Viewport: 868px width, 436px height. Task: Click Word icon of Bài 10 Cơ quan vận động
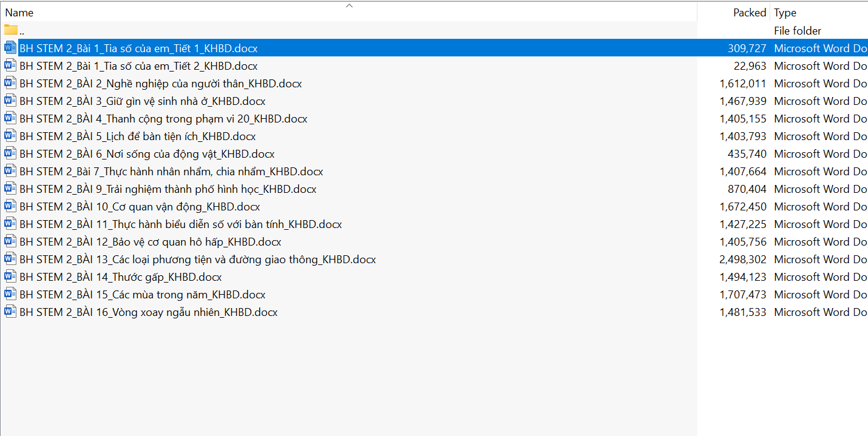10,206
